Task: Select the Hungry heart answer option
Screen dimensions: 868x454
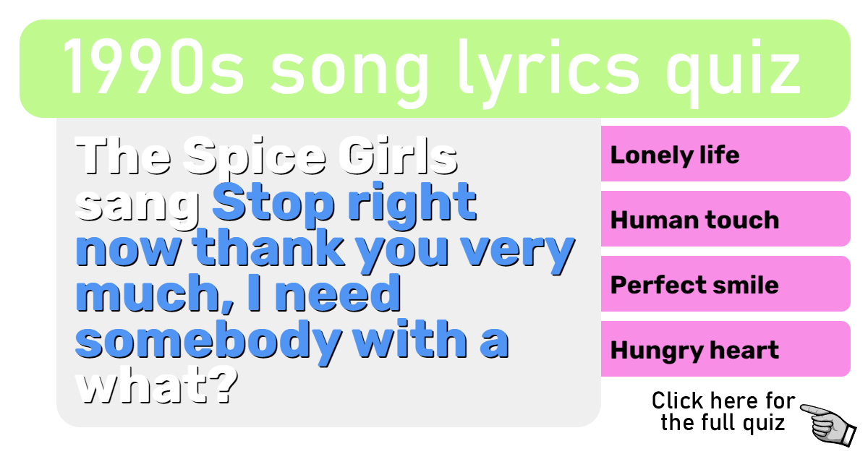Action: tap(726, 349)
